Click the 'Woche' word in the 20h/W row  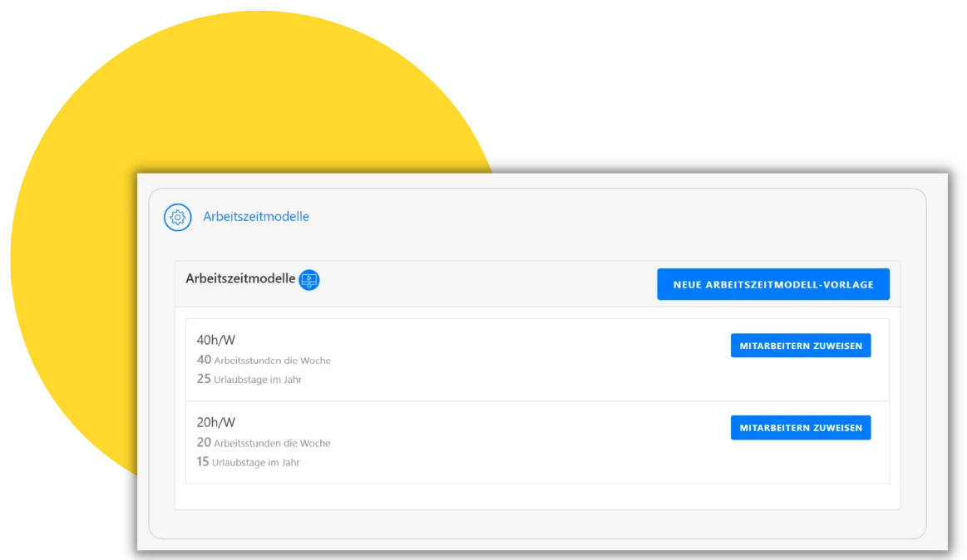coord(315,443)
